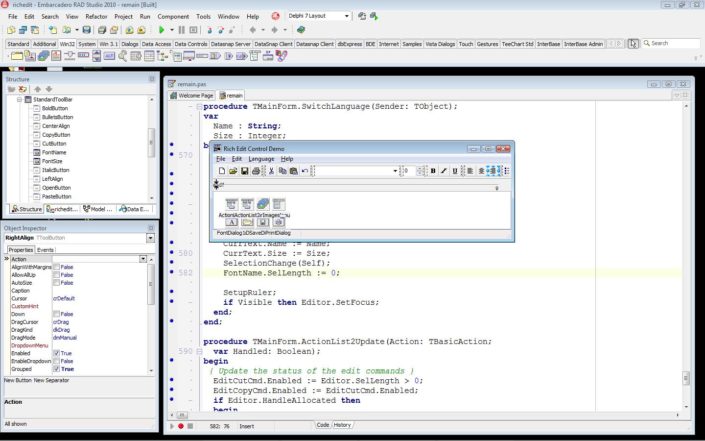This screenshot has width=705, height=441.
Task: Select the FontDialog component on the form
Action: (229, 222)
